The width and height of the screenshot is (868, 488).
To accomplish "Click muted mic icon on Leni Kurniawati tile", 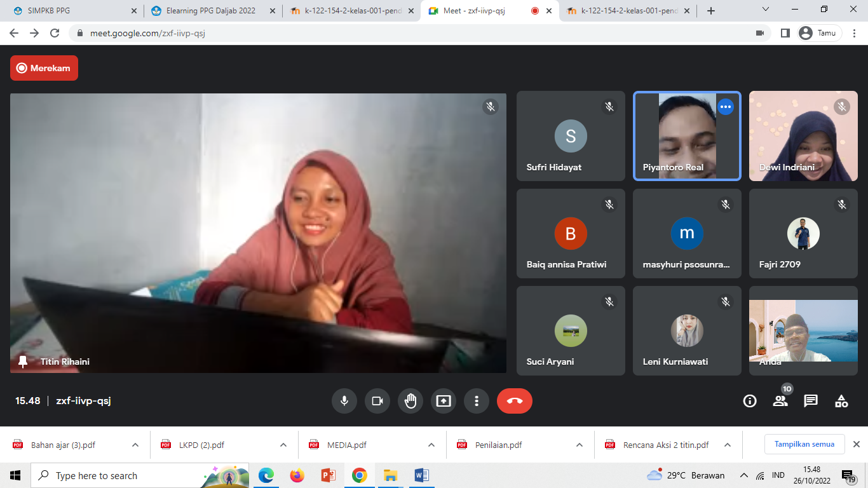I will [x=726, y=301].
